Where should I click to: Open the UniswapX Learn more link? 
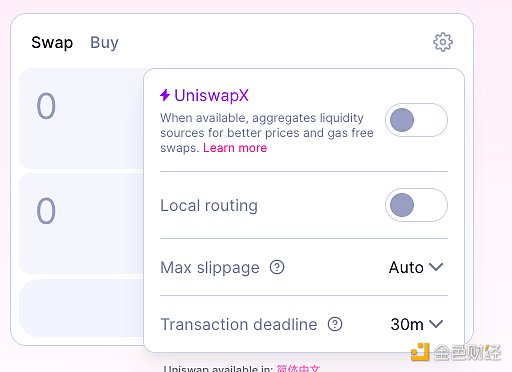[x=235, y=148]
